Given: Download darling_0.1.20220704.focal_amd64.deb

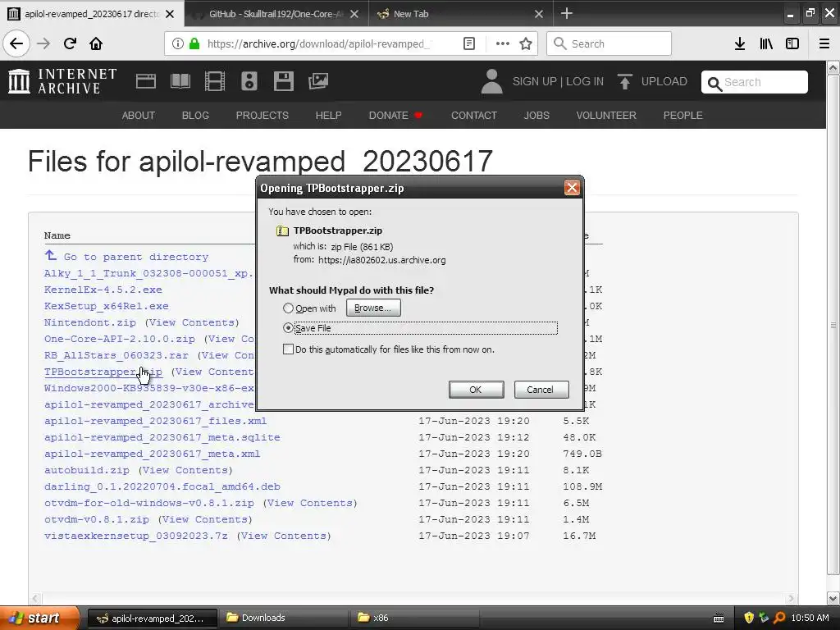Looking at the screenshot, I should [162, 486].
